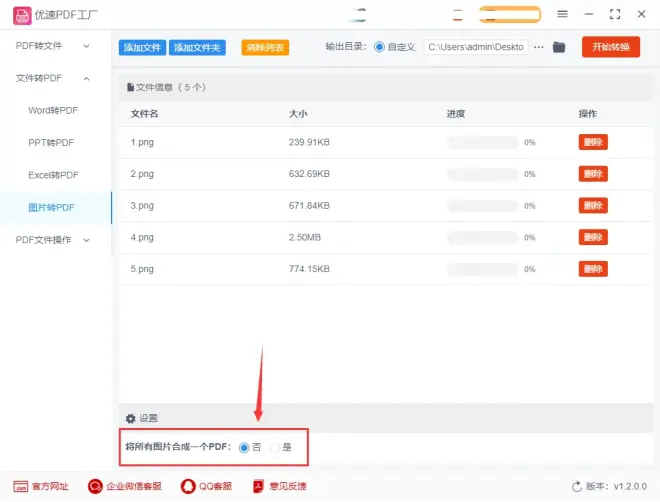Open 意见反馈 feedback icon
The image size is (660, 502).
257,486
